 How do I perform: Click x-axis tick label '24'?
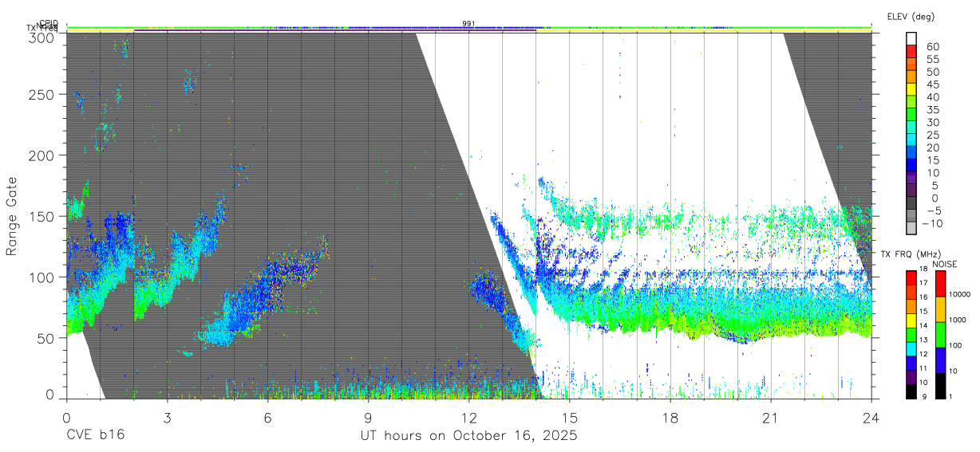click(871, 417)
